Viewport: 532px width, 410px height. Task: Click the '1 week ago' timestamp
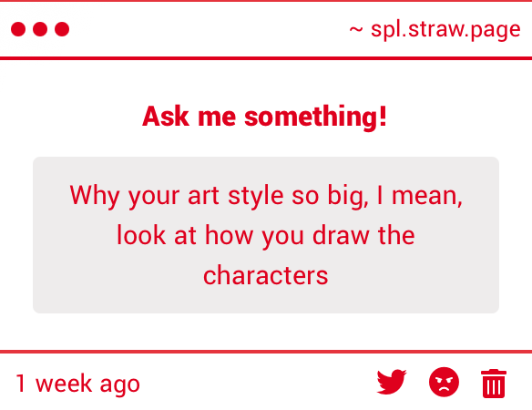click(77, 384)
